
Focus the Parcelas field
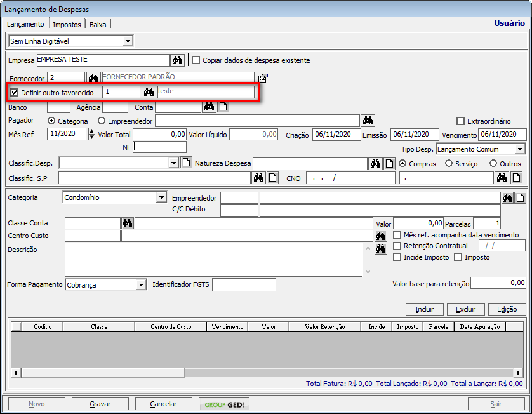pos(487,224)
